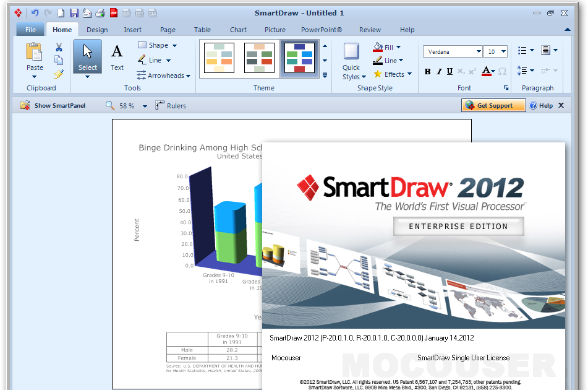Click the export to XLS icon

(x=152, y=13)
